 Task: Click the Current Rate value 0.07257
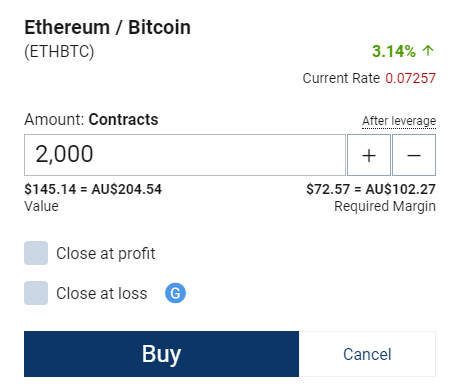(x=411, y=78)
